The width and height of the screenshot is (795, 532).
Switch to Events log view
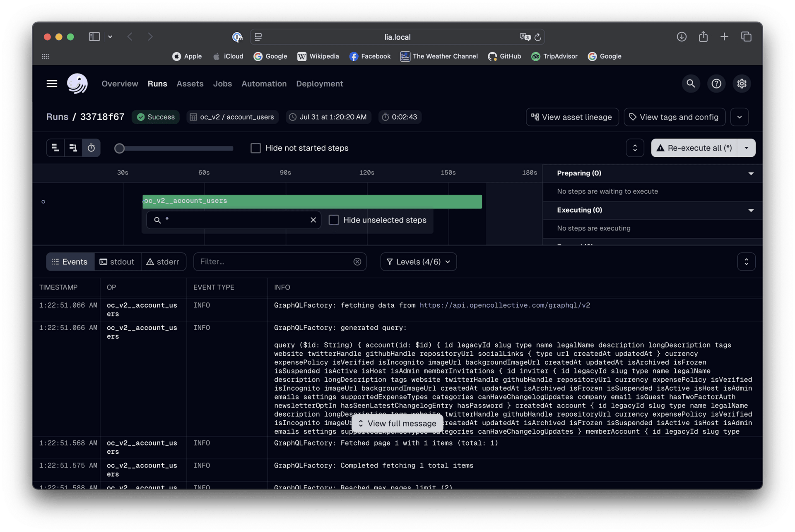[70, 262]
